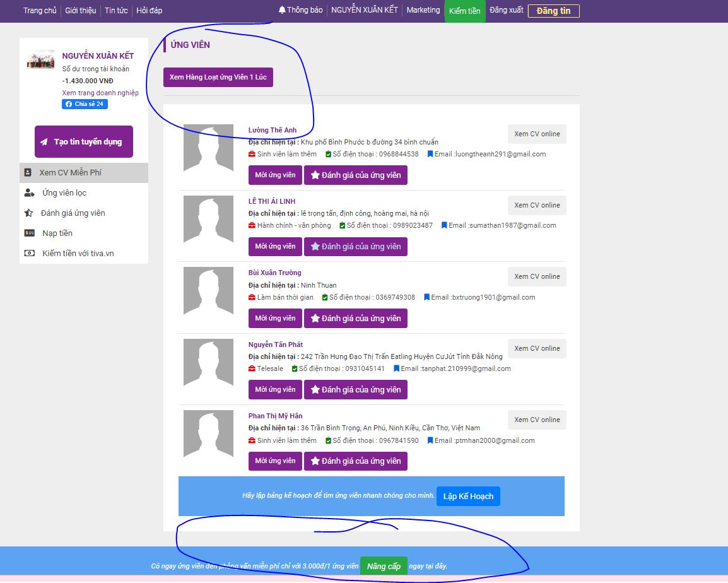Open Nguyễn Tấn Phát candidate name link
Screen dimensions: 728x583
tap(276, 344)
